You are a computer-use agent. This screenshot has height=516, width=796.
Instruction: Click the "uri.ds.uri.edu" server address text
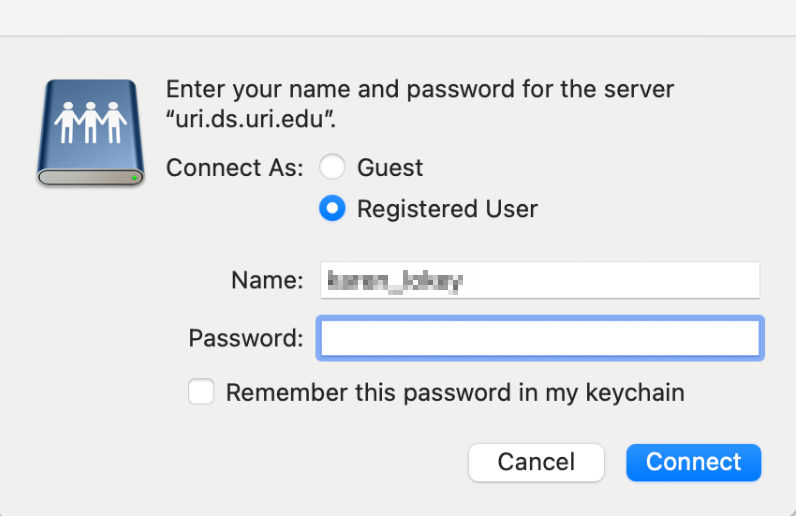point(251,119)
